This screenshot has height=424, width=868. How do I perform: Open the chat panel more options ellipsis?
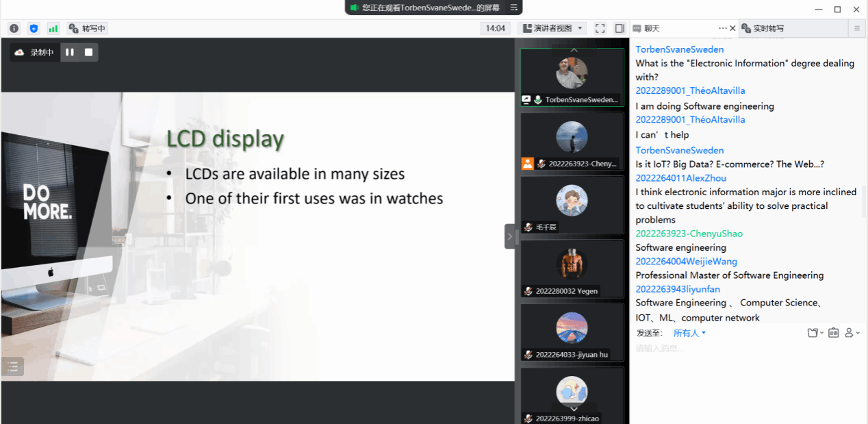(722, 28)
